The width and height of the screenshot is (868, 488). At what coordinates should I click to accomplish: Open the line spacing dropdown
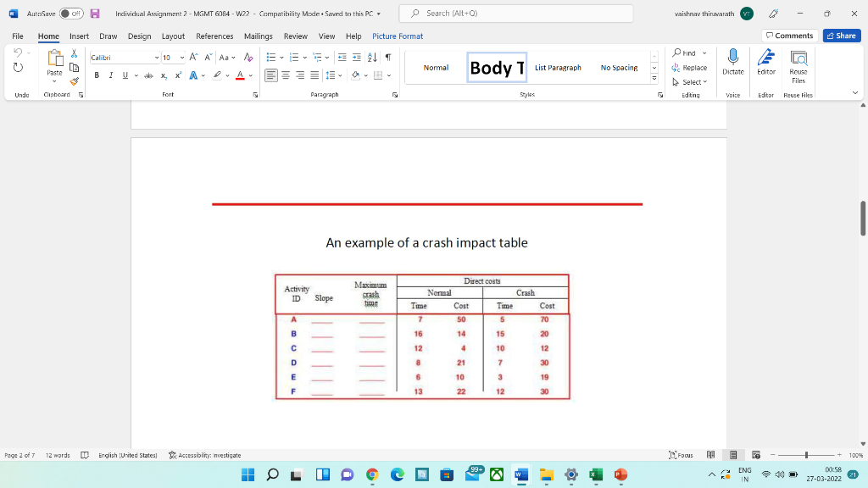click(339, 75)
